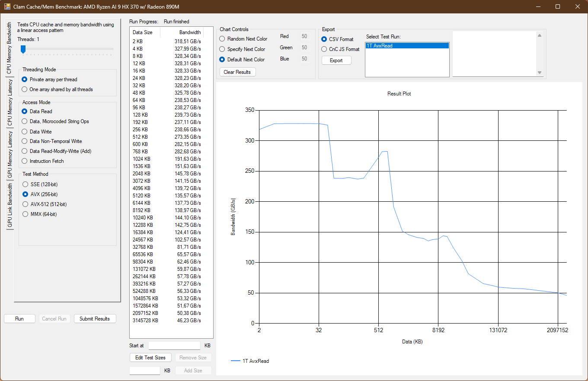
Task: Choose Data Write access mode
Action: pyautogui.click(x=25, y=131)
